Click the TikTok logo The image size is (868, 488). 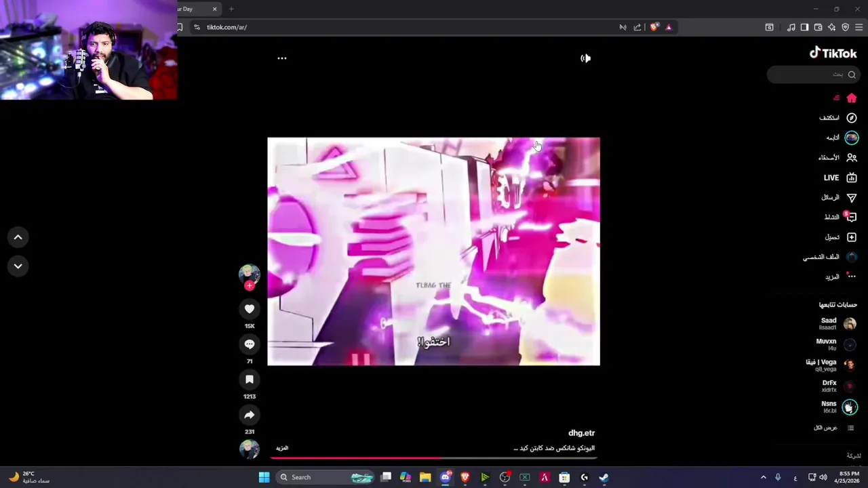point(833,53)
